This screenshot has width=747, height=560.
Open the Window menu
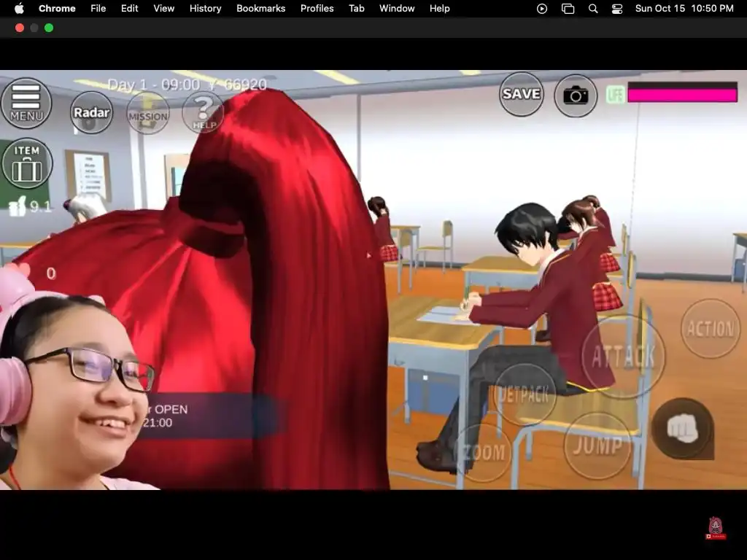tap(397, 9)
